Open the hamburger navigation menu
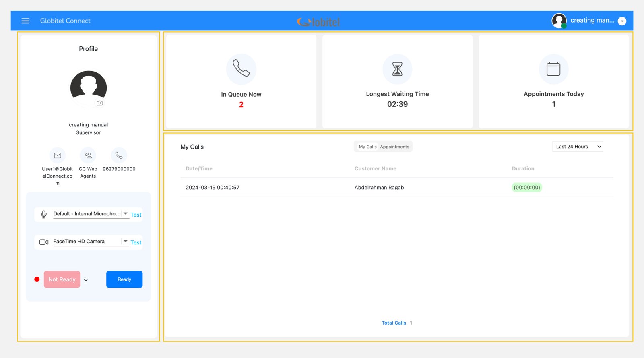Viewport: 644px width, 358px height. pyautogui.click(x=25, y=21)
